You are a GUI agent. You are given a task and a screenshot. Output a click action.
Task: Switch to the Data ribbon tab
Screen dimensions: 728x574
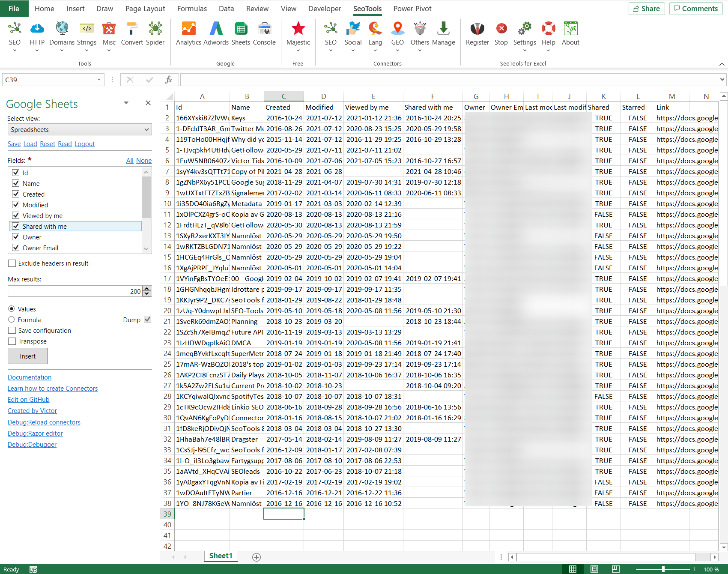tap(226, 9)
